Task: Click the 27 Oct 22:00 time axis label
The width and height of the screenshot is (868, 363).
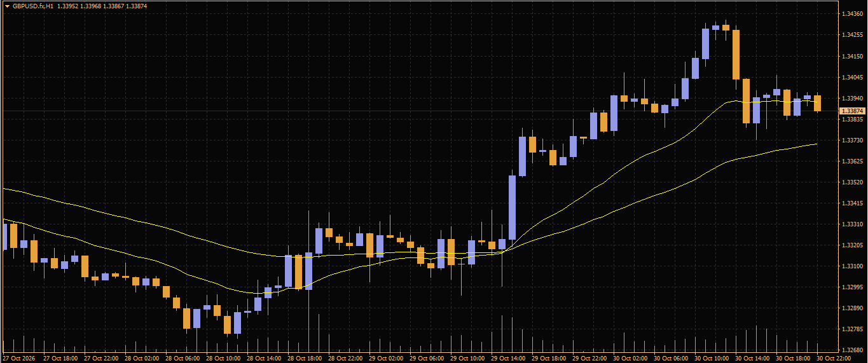Action: pyautogui.click(x=102, y=359)
